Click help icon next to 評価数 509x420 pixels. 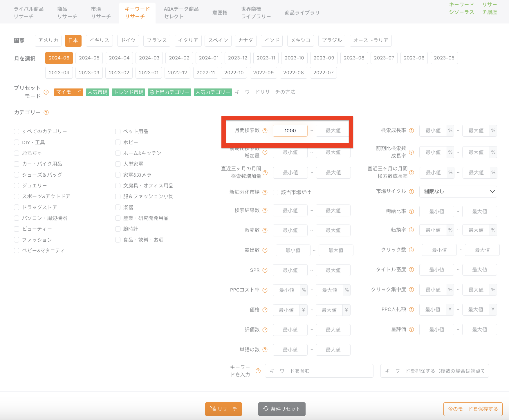tap(265, 330)
